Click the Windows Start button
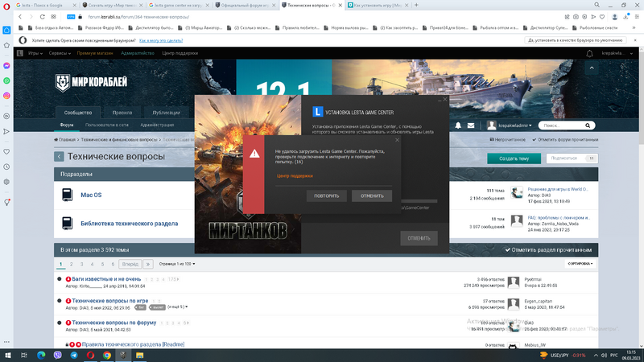 click(7, 355)
